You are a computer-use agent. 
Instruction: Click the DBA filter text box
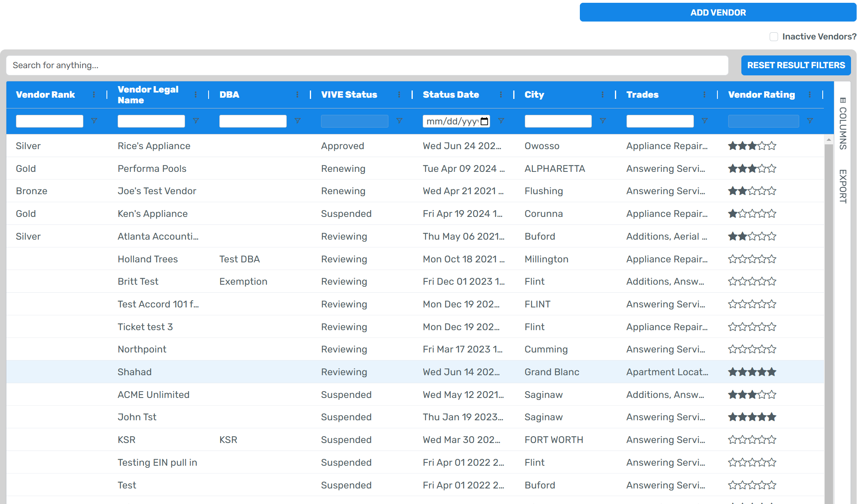point(253,121)
